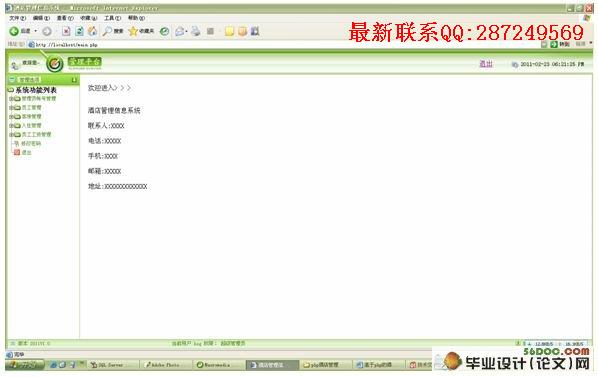
Task: Switch to SQL Server taskbar button
Action: [x=112, y=365]
